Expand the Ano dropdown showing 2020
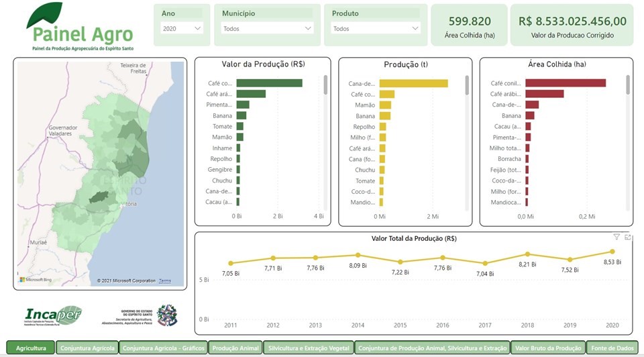 [182, 29]
